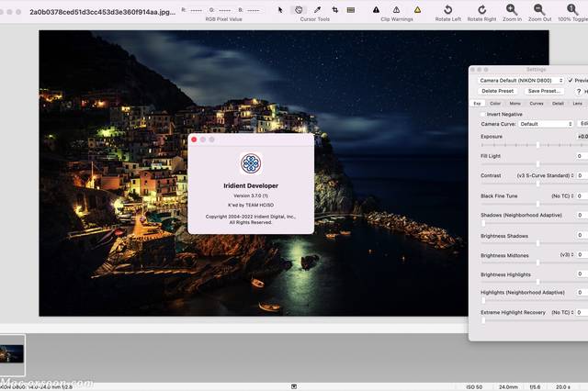Click the Brightness Midtones slider handle

click(x=537, y=263)
